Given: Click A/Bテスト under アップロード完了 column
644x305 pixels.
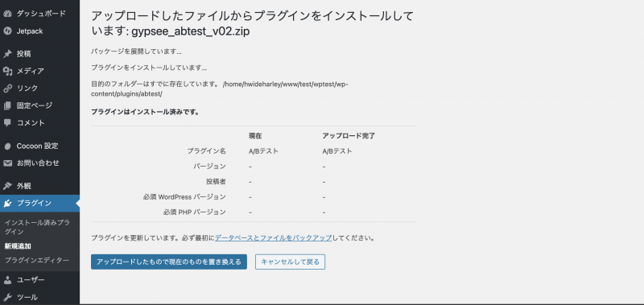Looking at the screenshot, I should (x=337, y=151).
